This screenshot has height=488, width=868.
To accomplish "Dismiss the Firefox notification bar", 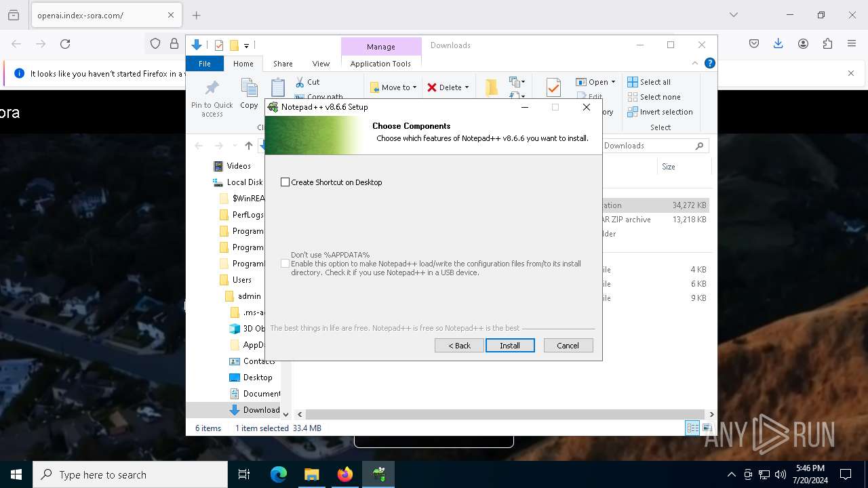I will coord(851,73).
